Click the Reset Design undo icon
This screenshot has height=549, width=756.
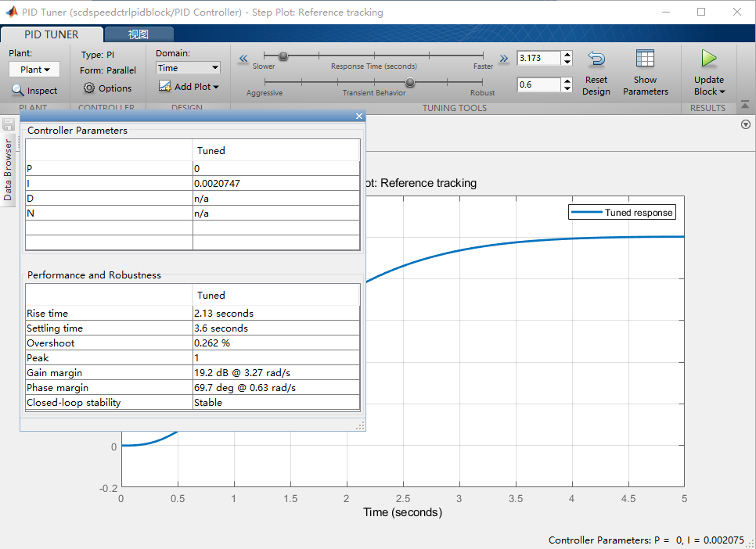[596, 58]
